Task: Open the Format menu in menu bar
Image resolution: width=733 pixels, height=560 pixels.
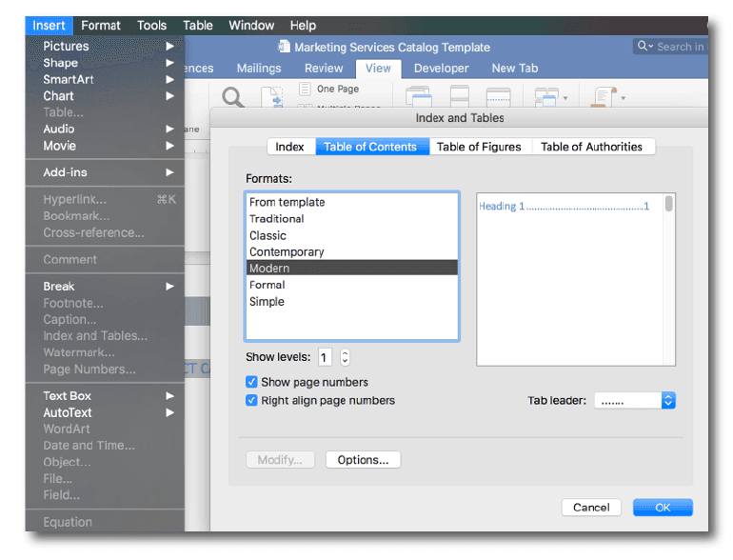Action: [x=101, y=26]
